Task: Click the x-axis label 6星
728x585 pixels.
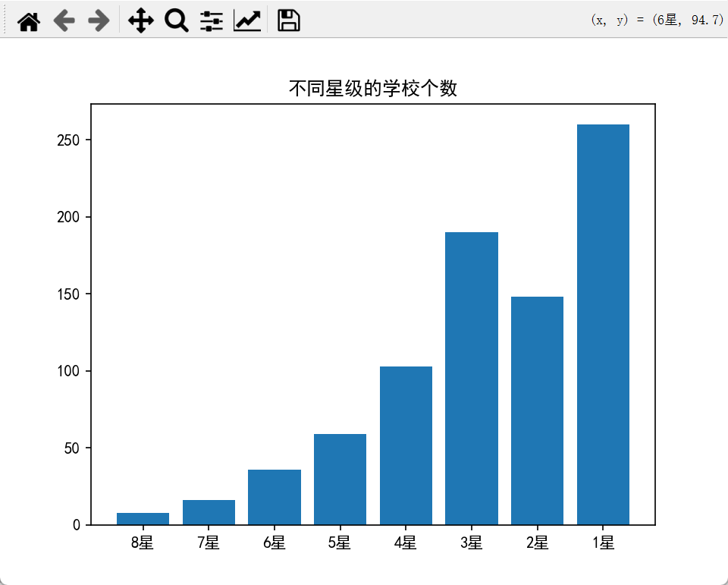Action: pyautogui.click(x=274, y=543)
